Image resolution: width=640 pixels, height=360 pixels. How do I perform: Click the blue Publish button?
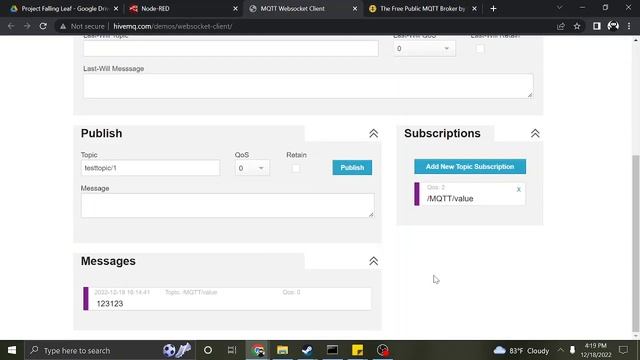(352, 167)
